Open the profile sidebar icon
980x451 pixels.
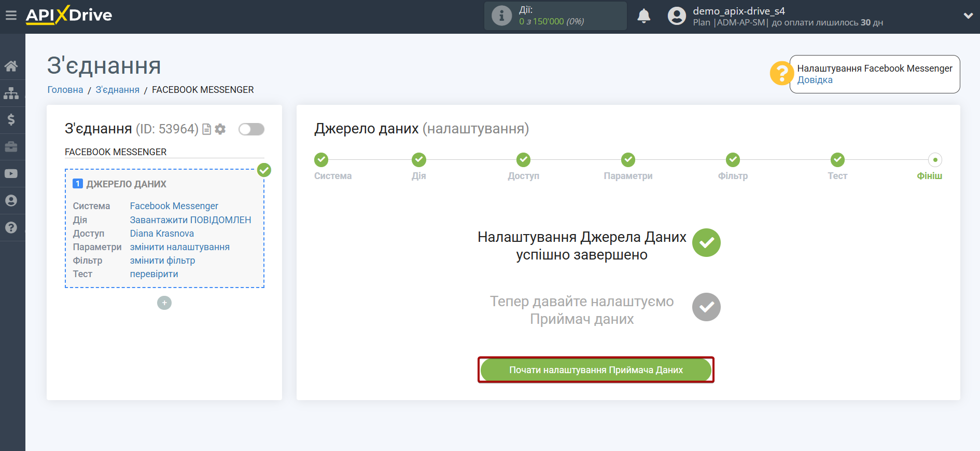tap(11, 201)
